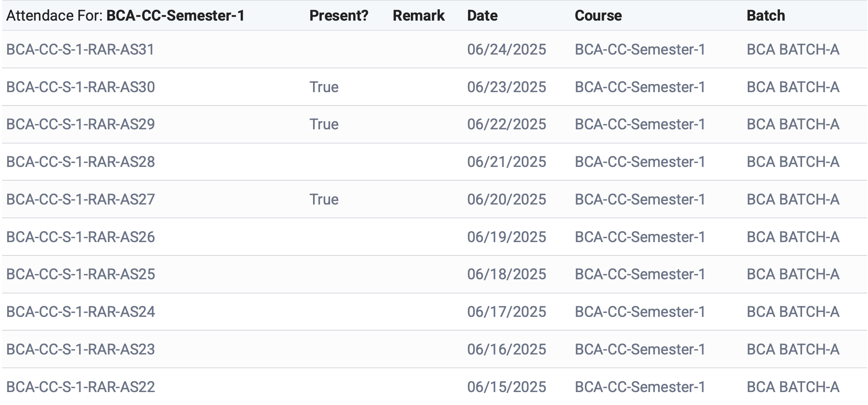Open the BCA-CC-S-1-RAR-AS27 record

[80, 200]
